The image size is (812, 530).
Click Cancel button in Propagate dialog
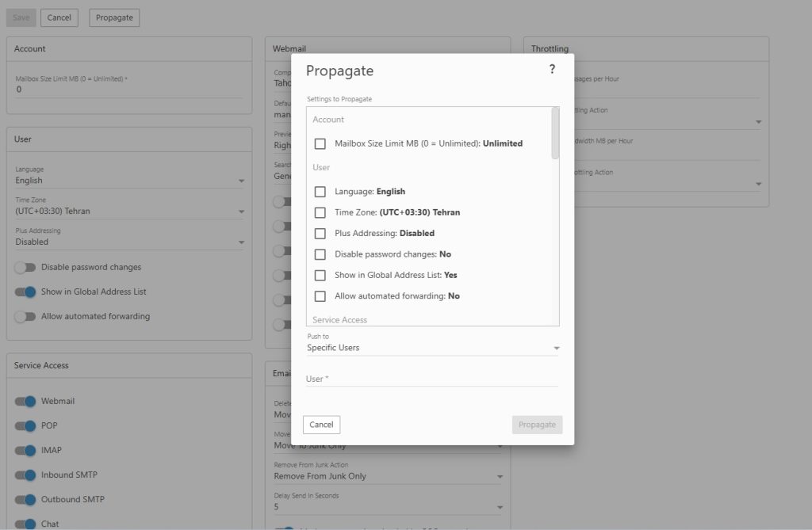(322, 425)
